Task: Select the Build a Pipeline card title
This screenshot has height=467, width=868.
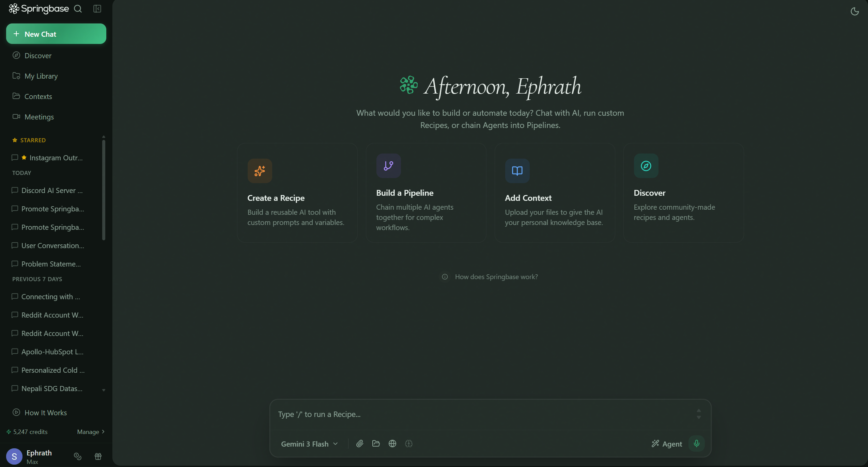Action: tap(405, 193)
